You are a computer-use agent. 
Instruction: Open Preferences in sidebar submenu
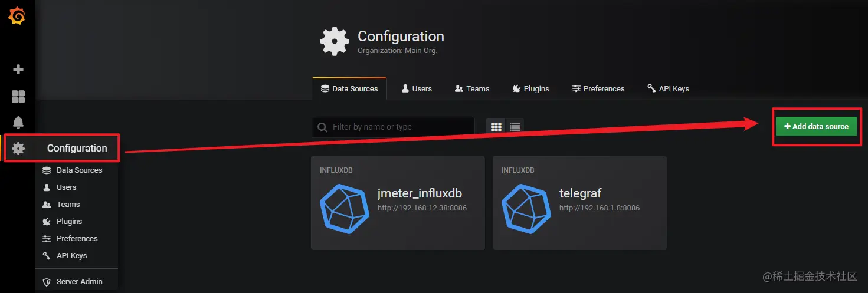click(77, 239)
